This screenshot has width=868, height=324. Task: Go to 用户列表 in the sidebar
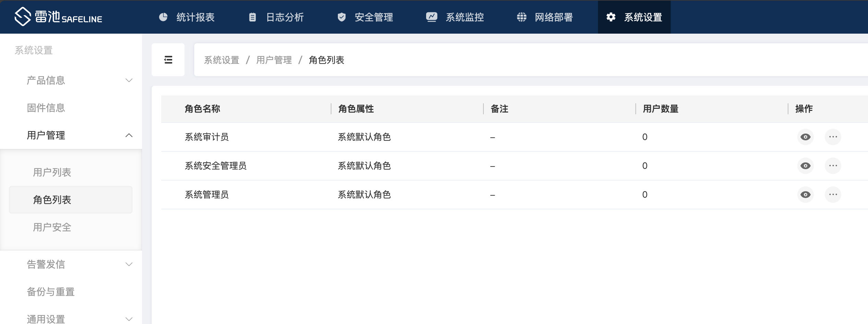coord(52,172)
